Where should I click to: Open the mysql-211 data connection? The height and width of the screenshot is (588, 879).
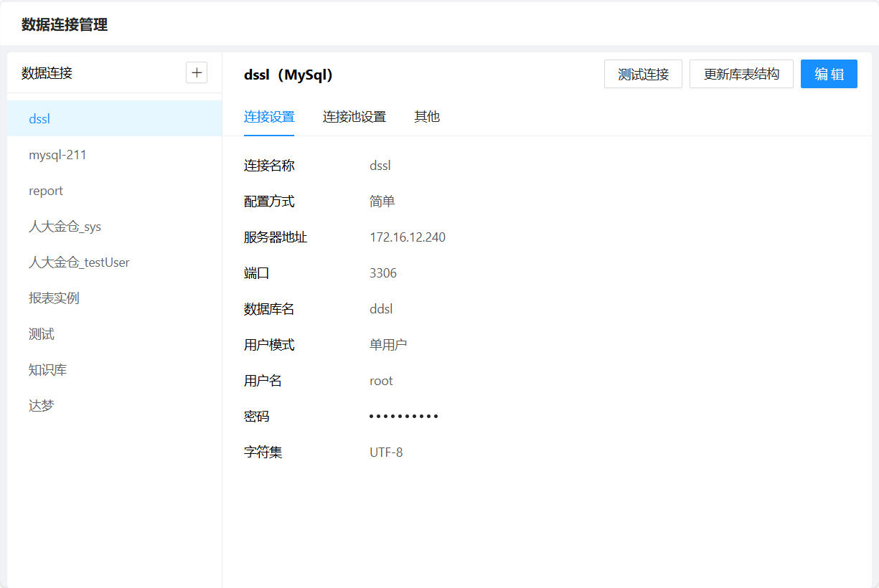pyautogui.click(x=57, y=155)
